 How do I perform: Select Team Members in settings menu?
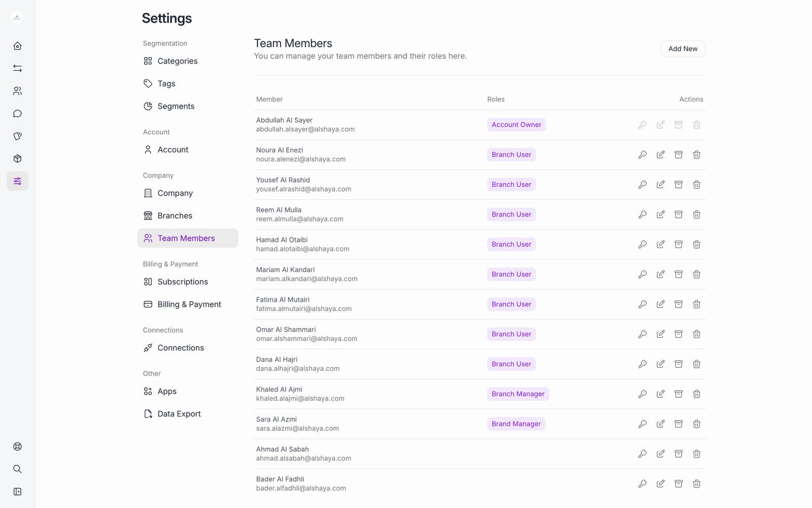click(188, 238)
